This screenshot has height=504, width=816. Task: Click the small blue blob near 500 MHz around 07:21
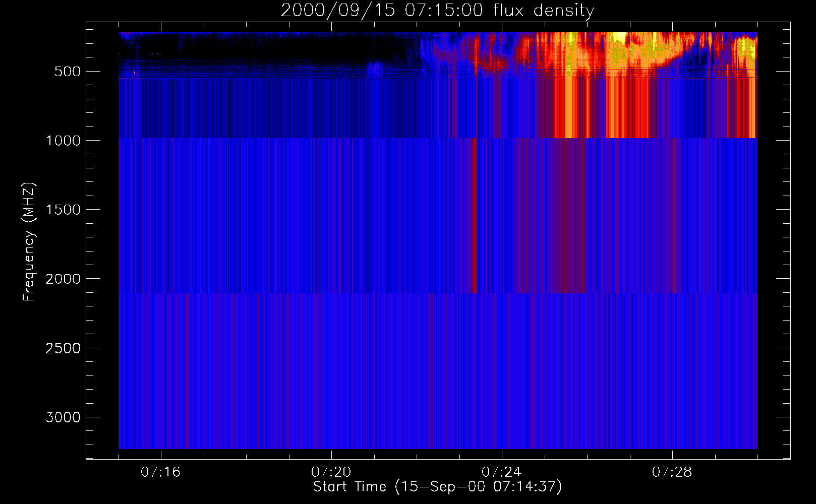point(374,67)
